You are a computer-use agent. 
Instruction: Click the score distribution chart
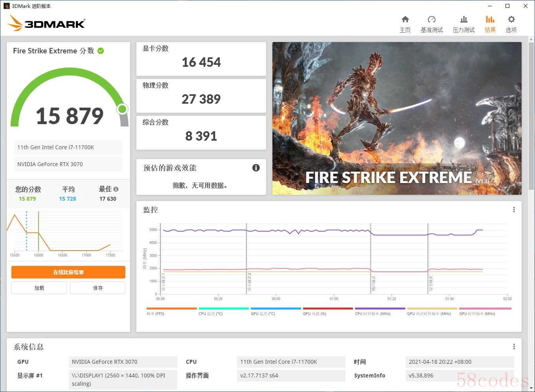[x=65, y=234]
